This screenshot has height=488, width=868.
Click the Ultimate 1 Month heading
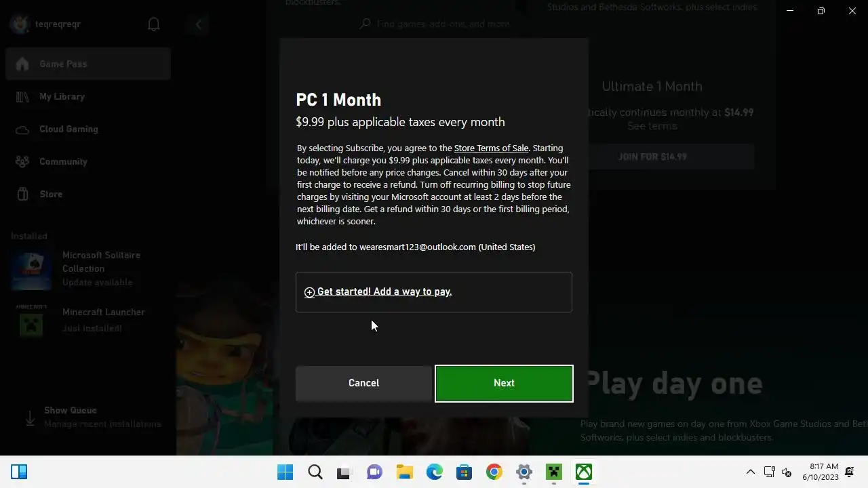[x=652, y=86]
